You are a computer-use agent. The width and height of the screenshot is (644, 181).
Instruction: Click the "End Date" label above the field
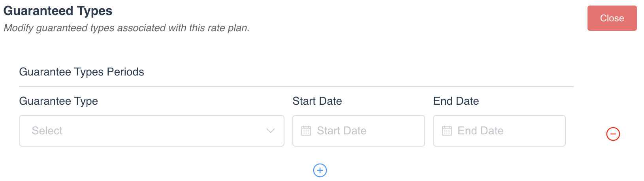point(456,101)
